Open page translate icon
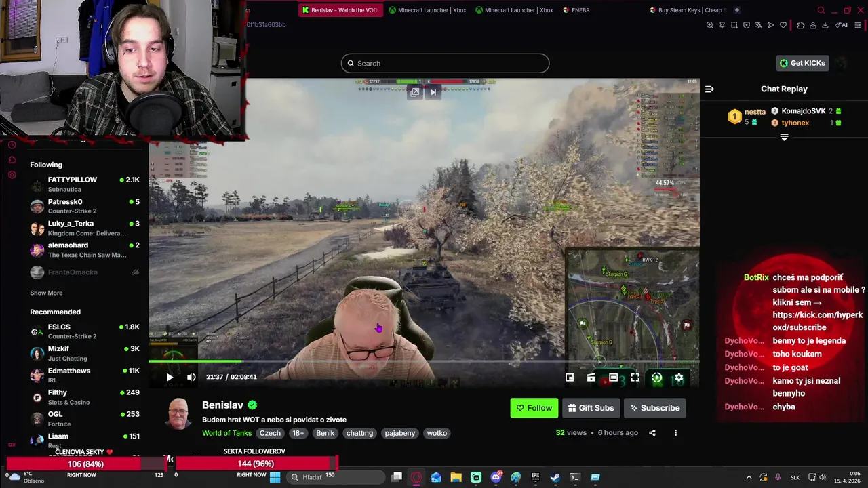The width and height of the screenshot is (868, 488). [x=759, y=25]
